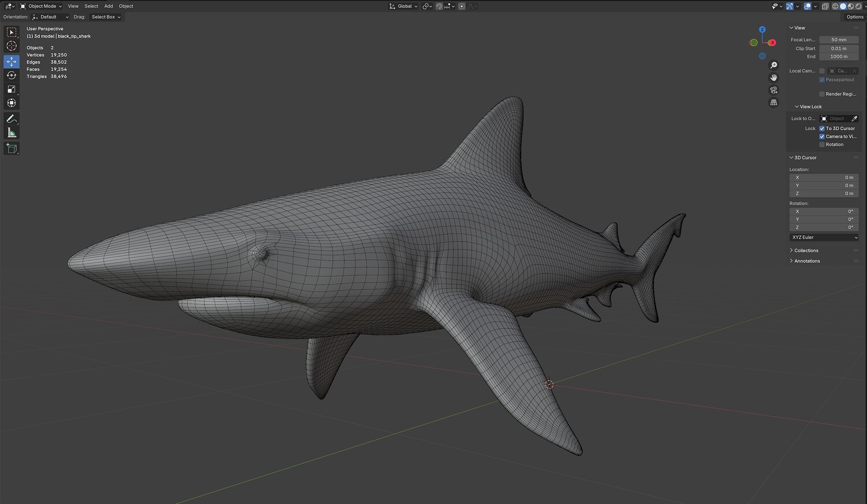Open the Add menu
The width and height of the screenshot is (867, 504).
109,6
